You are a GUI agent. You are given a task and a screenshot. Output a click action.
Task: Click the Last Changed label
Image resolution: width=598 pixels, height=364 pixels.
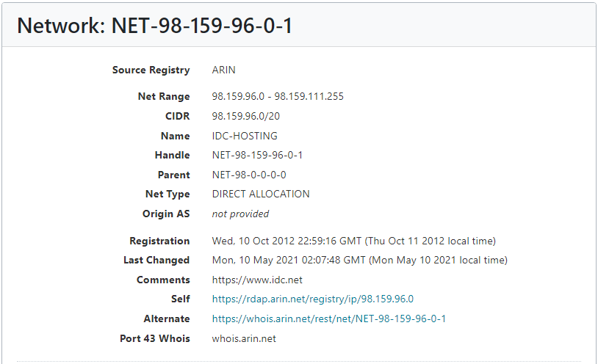[156, 261]
